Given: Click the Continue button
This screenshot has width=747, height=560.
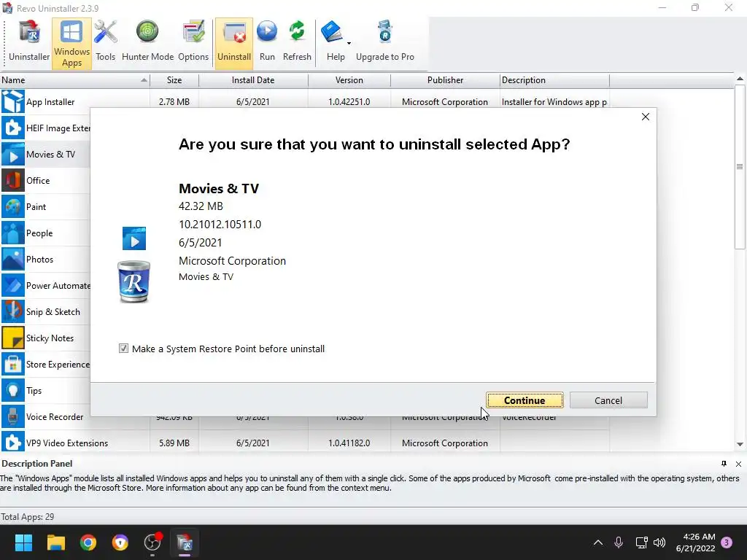Looking at the screenshot, I should click(x=525, y=400).
